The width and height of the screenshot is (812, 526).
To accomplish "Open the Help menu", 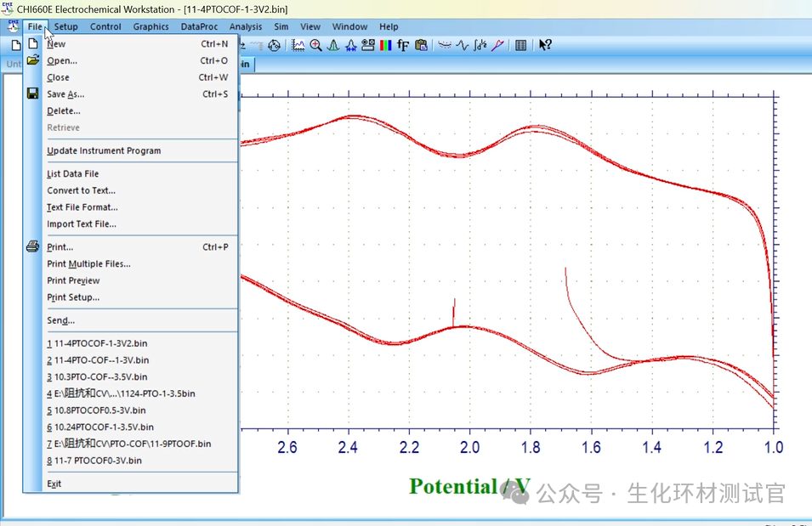I will click(x=389, y=27).
